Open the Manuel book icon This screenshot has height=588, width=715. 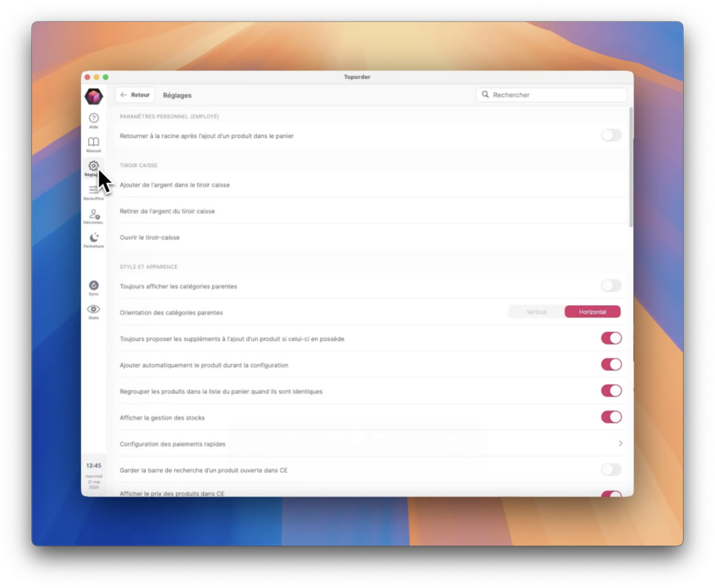pyautogui.click(x=94, y=142)
